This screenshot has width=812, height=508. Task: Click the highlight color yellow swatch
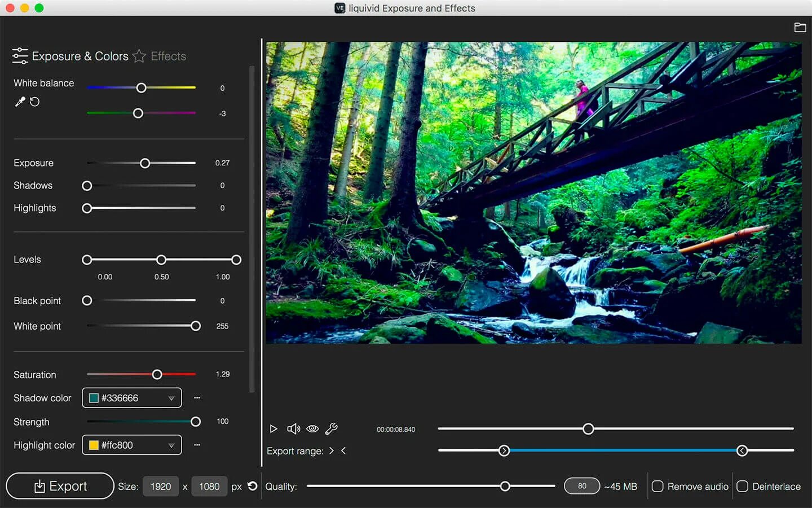(94, 445)
